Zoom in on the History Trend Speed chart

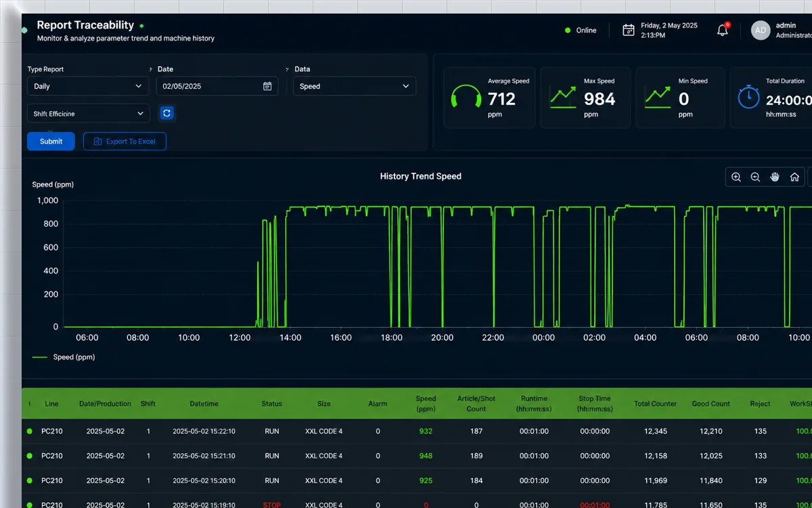pyautogui.click(x=736, y=177)
